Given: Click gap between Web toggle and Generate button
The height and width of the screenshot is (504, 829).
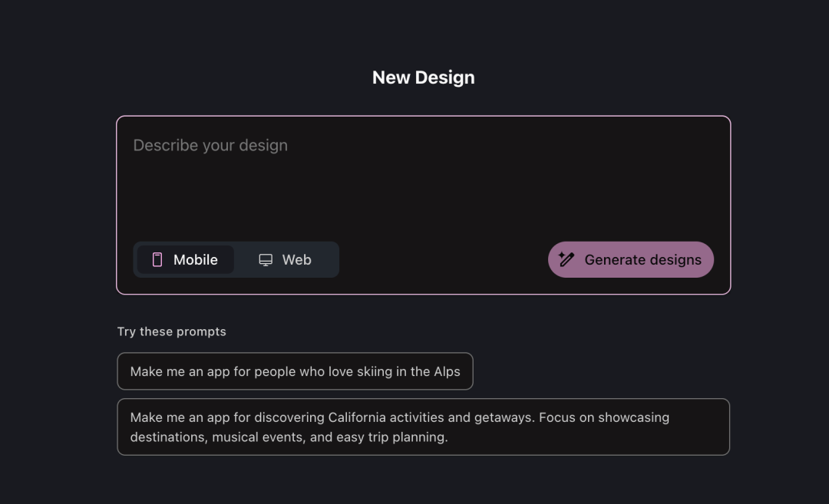Looking at the screenshot, I should tap(444, 259).
